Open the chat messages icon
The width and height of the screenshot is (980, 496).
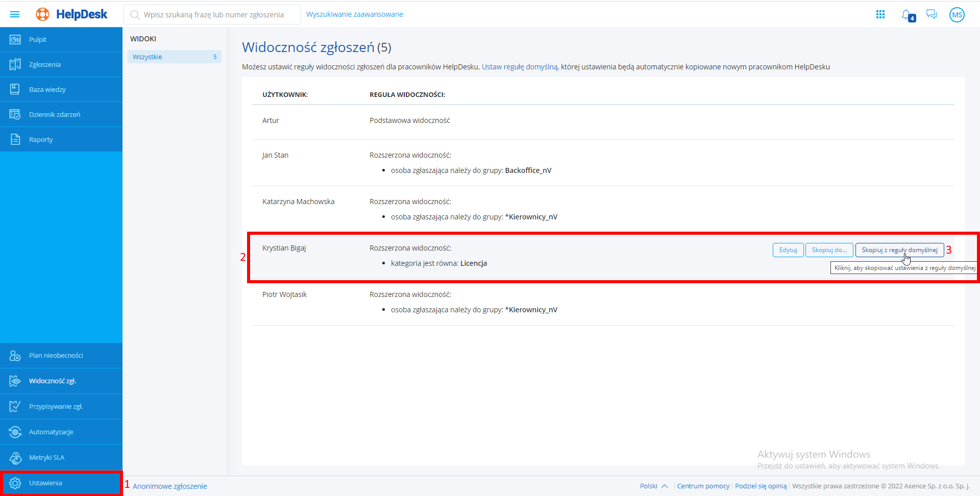point(932,14)
